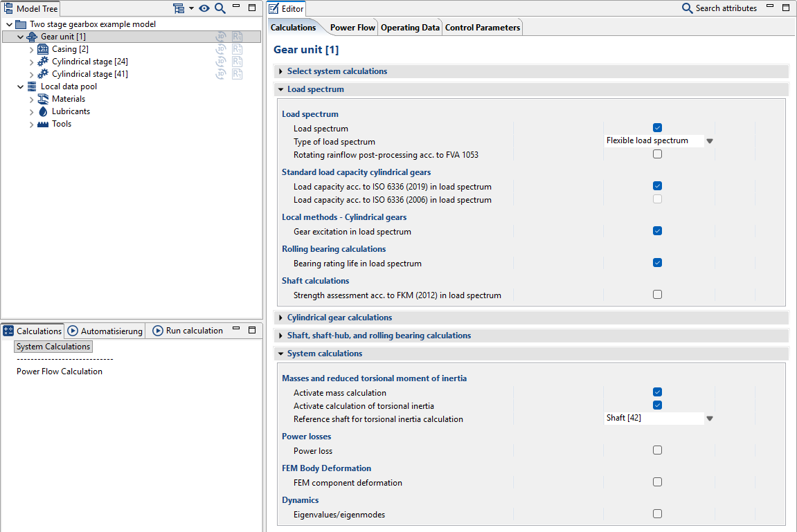Toggle the eye visibility icon in Model Tree
The image size is (797, 532).
click(204, 8)
